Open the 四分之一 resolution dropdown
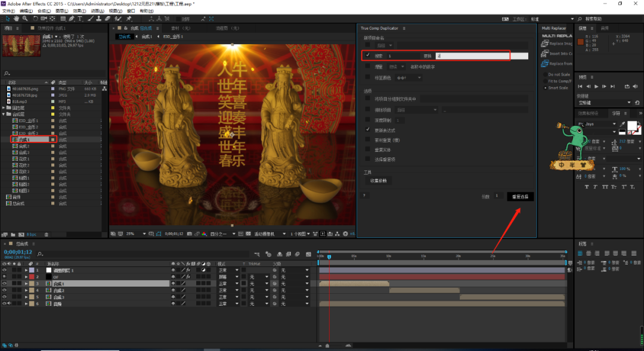The width and height of the screenshot is (644, 351). click(222, 234)
